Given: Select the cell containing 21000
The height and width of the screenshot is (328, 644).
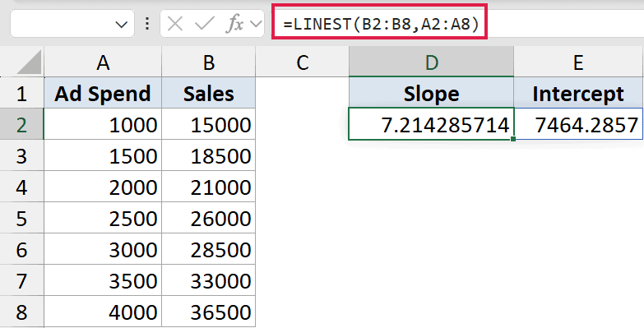Looking at the screenshot, I should tap(209, 187).
